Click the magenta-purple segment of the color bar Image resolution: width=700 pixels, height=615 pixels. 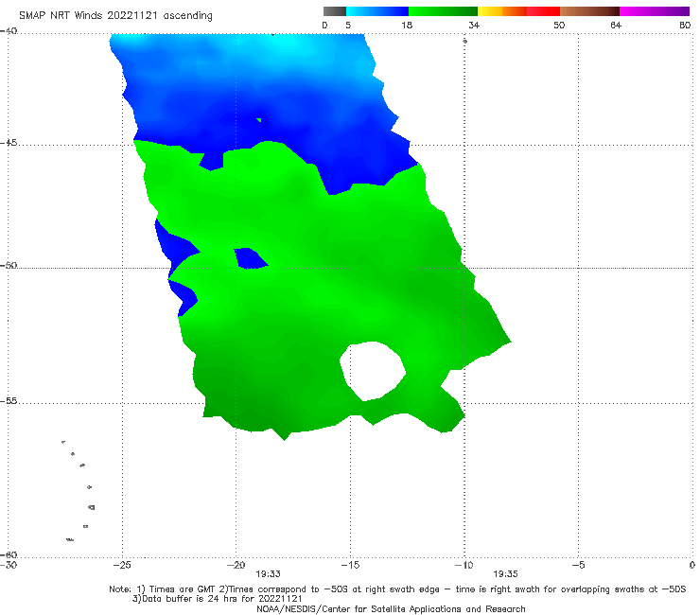pos(655,11)
